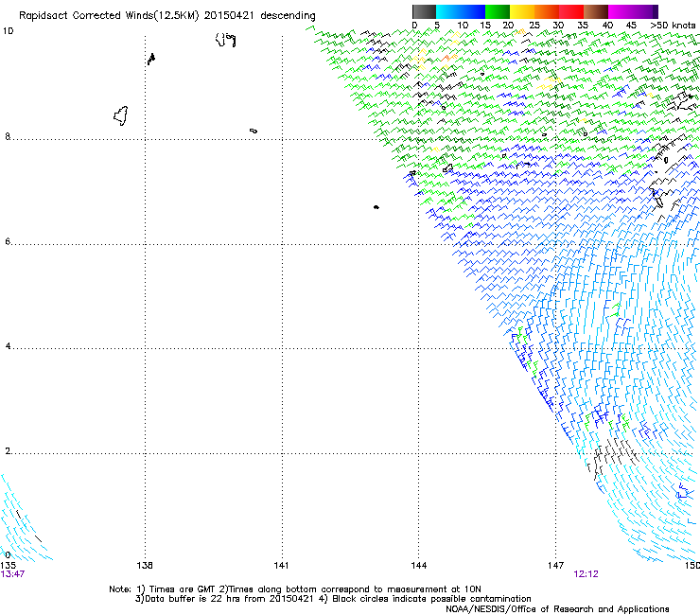Click the 'Times are GMT' note line
Screen dimensions: 700x615
[x=294, y=589]
